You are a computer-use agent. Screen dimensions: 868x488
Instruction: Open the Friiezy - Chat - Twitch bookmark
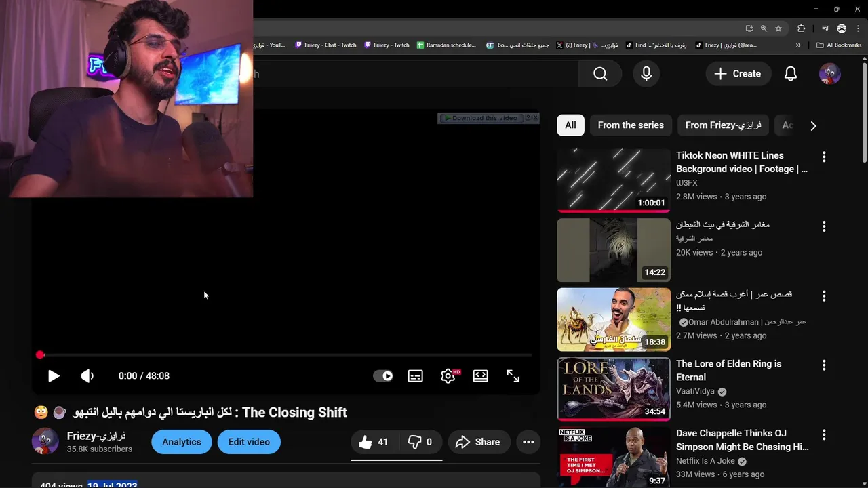[326, 45]
